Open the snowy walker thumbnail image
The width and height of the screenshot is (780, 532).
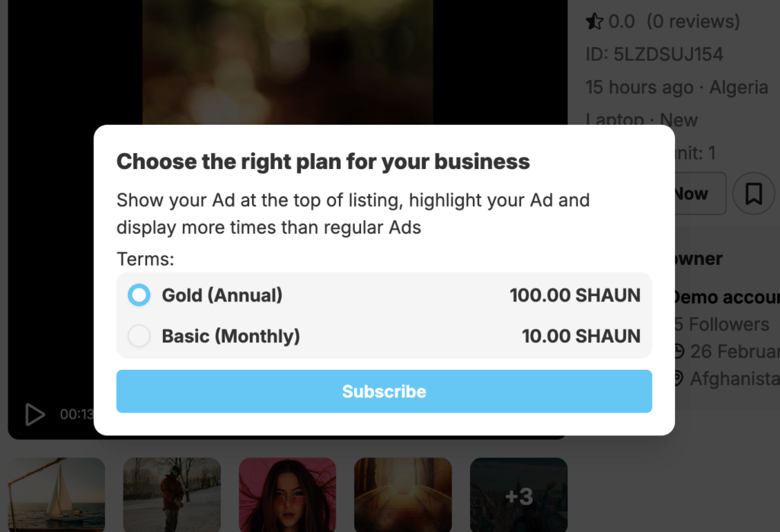coord(171,493)
